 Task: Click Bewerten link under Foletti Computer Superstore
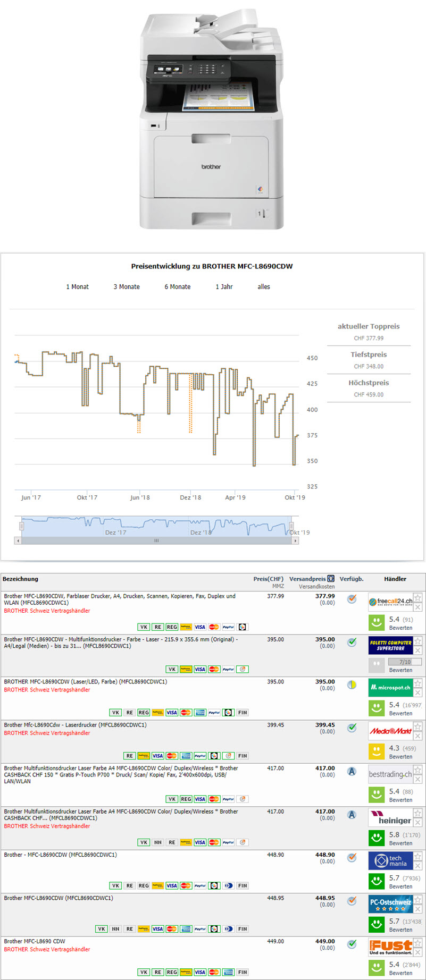tap(400, 670)
